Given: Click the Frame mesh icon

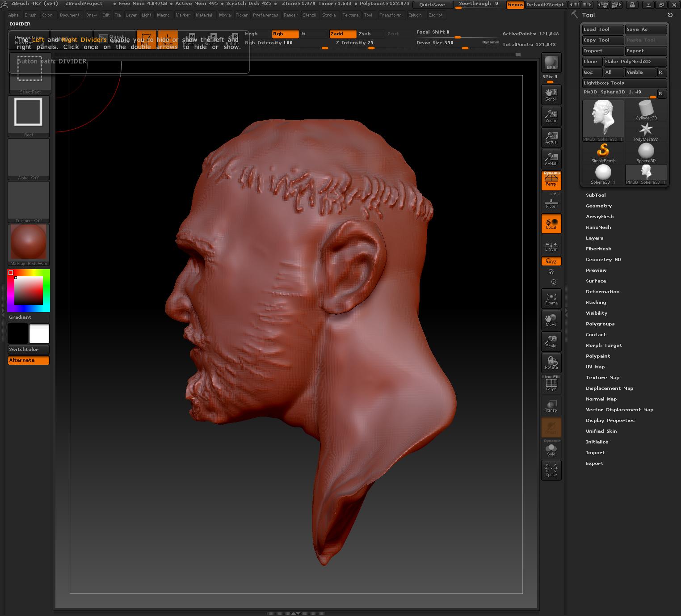Looking at the screenshot, I should click(x=551, y=298).
